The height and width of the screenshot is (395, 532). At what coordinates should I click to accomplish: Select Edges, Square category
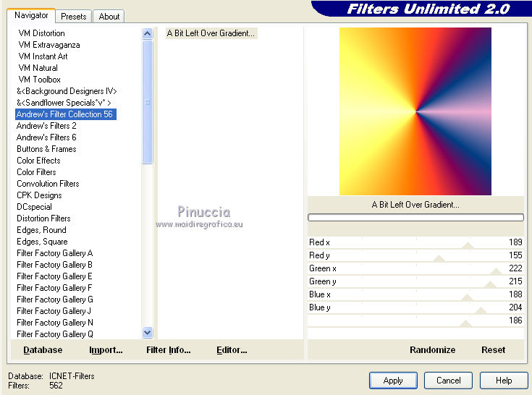click(42, 242)
